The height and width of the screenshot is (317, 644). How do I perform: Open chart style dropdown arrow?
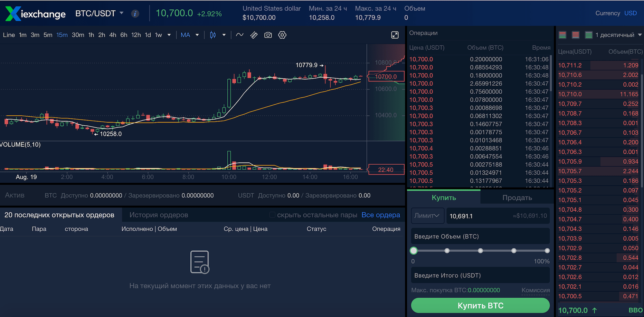pyautogui.click(x=224, y=35)
